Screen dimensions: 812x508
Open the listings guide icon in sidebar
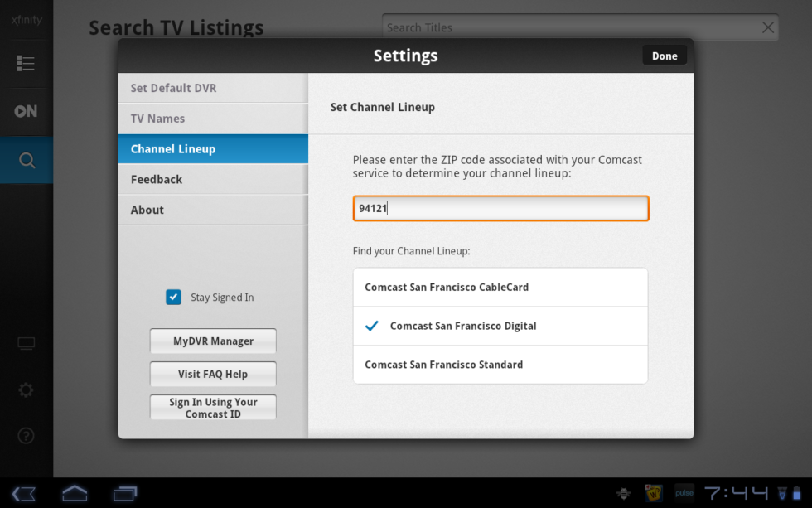[x=26, y=64]
